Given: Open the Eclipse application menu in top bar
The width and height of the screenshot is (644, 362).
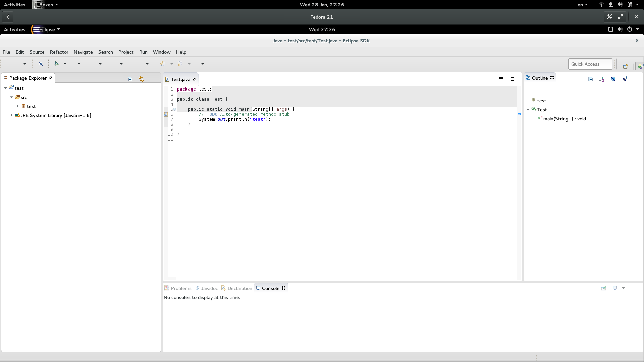Looking at the screenshot, I should click(46, 29).
